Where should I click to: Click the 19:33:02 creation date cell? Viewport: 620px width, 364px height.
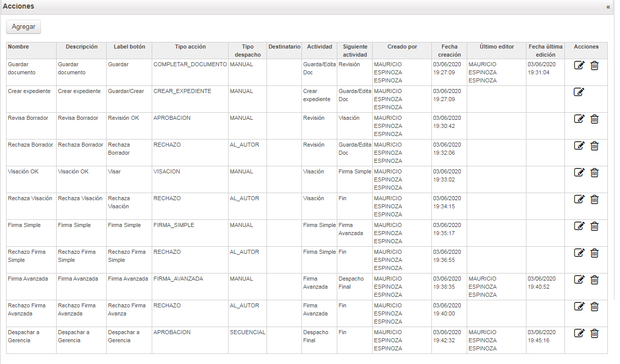tap(449, 179)
